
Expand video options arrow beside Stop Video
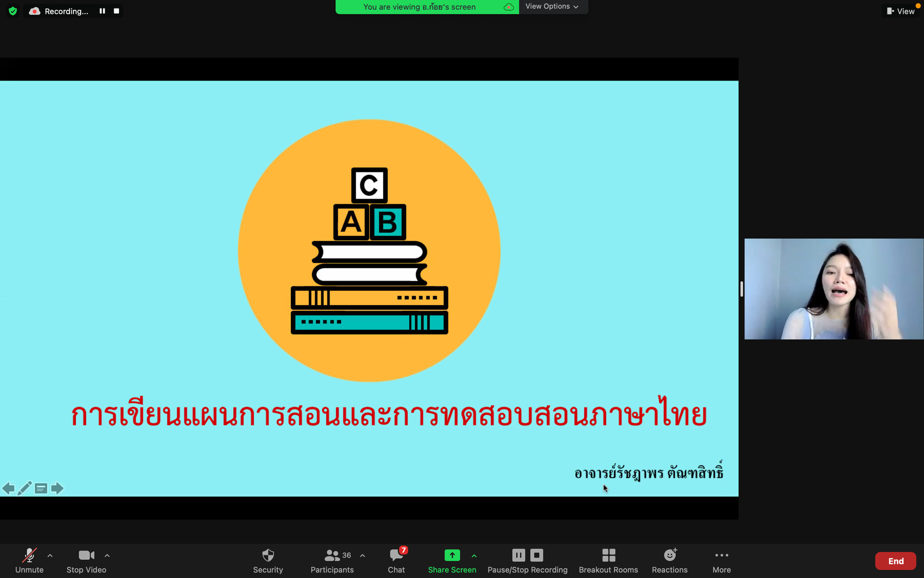107,555
